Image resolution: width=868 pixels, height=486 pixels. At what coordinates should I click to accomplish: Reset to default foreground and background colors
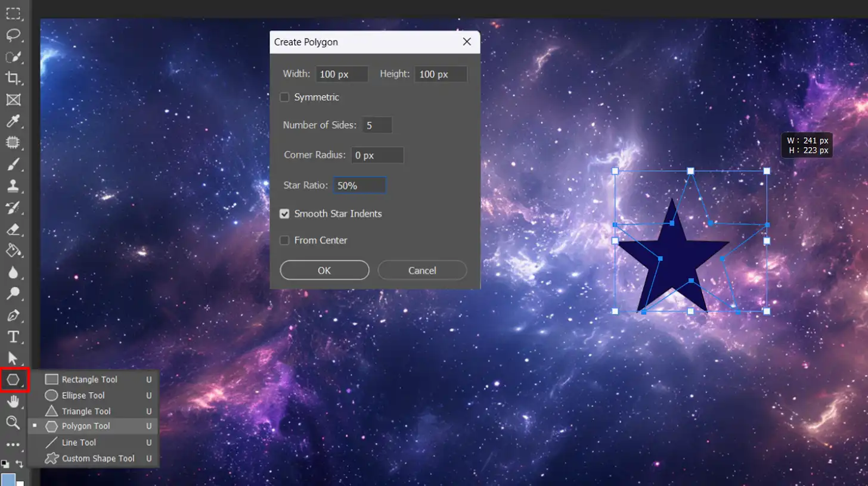[x=5, y=463]
